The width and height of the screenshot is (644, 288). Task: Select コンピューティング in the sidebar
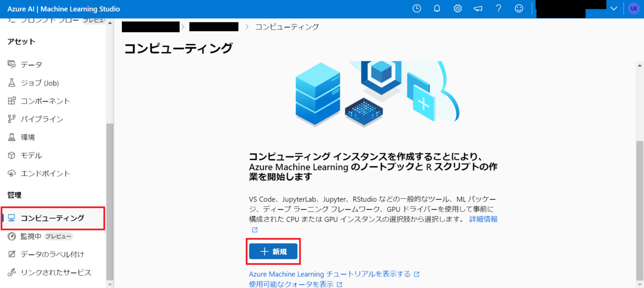tap(53, 218)
